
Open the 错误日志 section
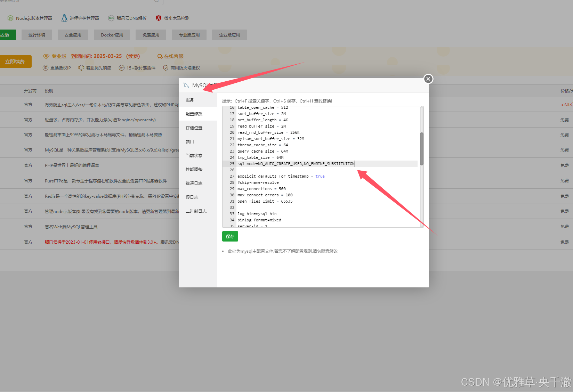click(x=194, y=183)
